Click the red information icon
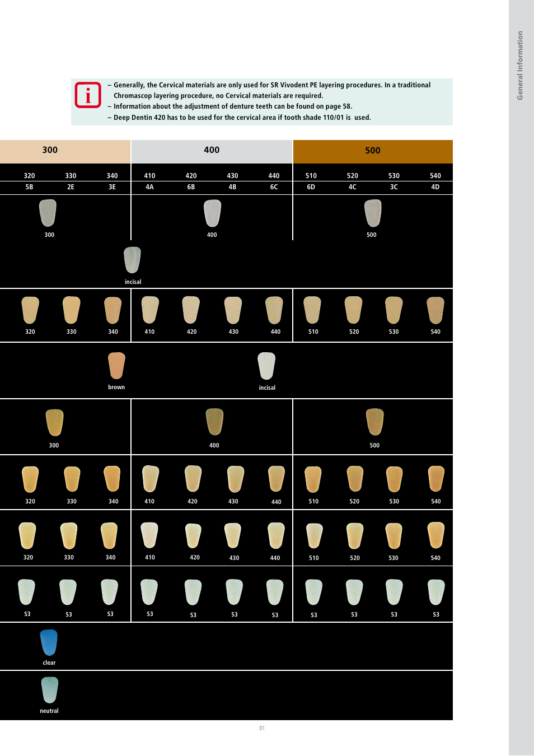This screenshot has height=756, width=534. tap(88, 95)
